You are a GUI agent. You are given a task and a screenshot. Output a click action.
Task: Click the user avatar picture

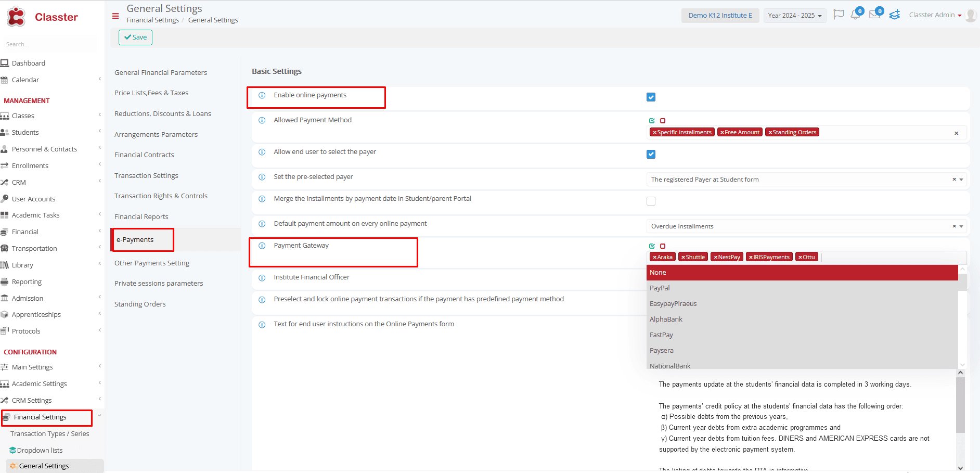point(971,15)
